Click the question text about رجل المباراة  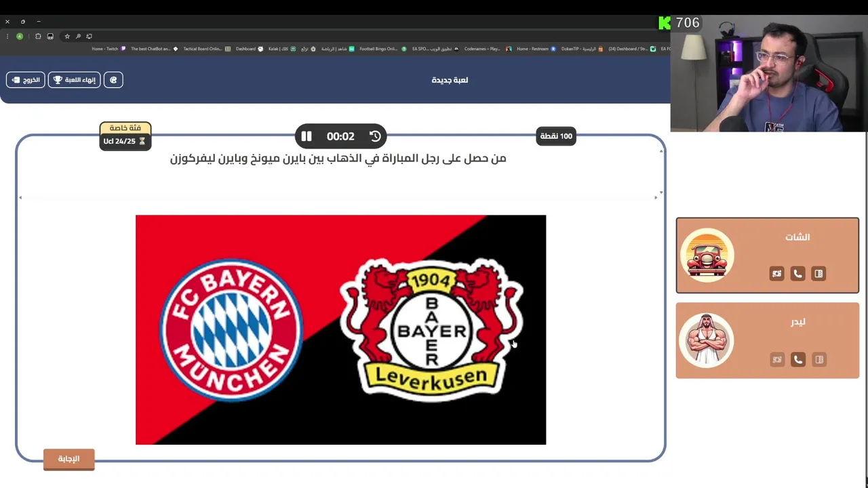point(338,159)
